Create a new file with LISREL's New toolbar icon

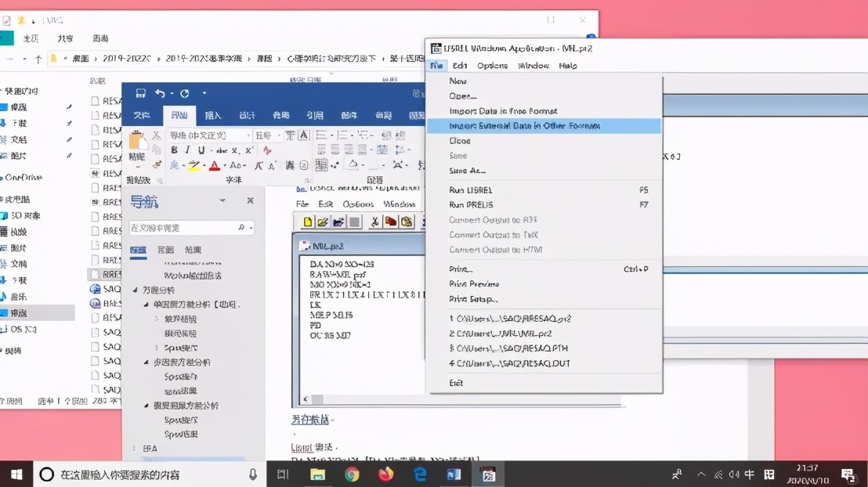[307, 222]
